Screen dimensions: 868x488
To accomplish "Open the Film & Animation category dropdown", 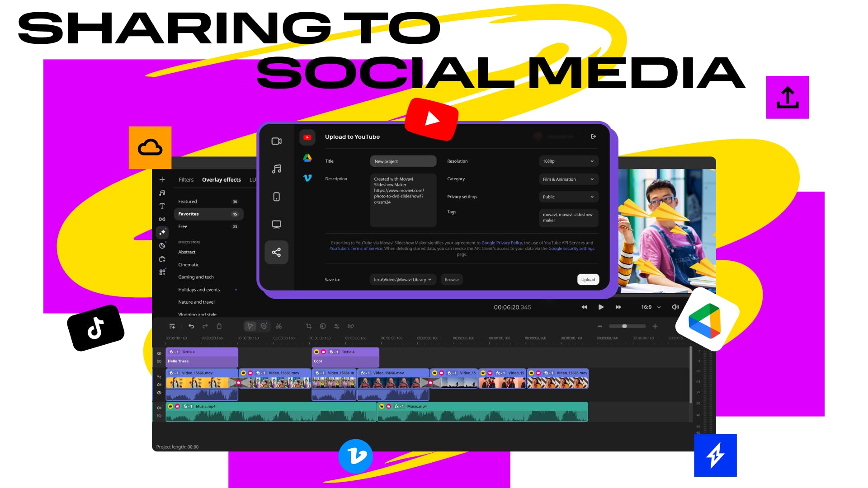I will [569, 179].
